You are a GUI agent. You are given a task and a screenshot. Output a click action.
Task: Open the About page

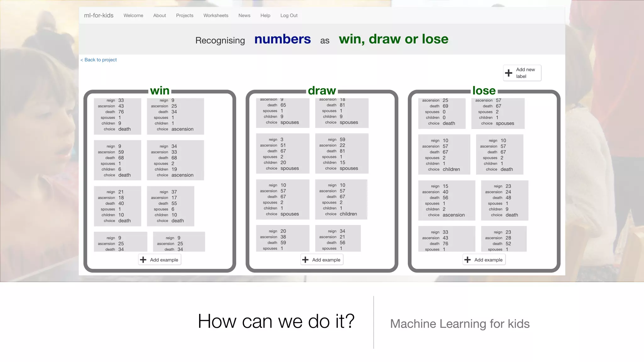tap(159, 15)
